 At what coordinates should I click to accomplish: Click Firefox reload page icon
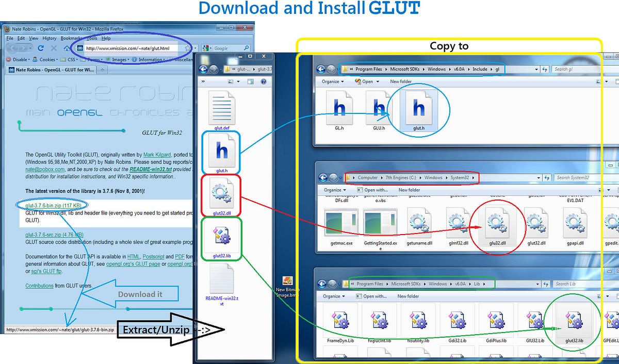pos(40,48)
